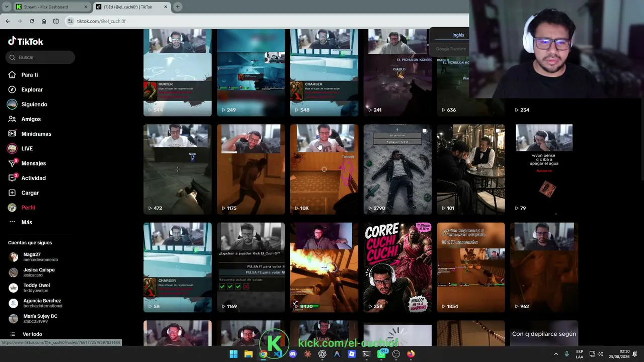
Task: Open the Actividad notifications icon
Action: [x=12, y=178]
